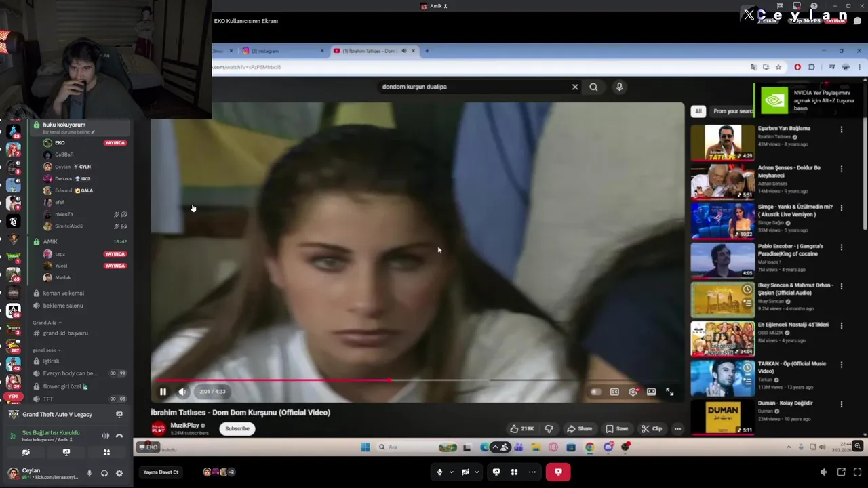Deafen with headphones icon beside Ceylan
The image size is (868, 488).
click(104, 473)
